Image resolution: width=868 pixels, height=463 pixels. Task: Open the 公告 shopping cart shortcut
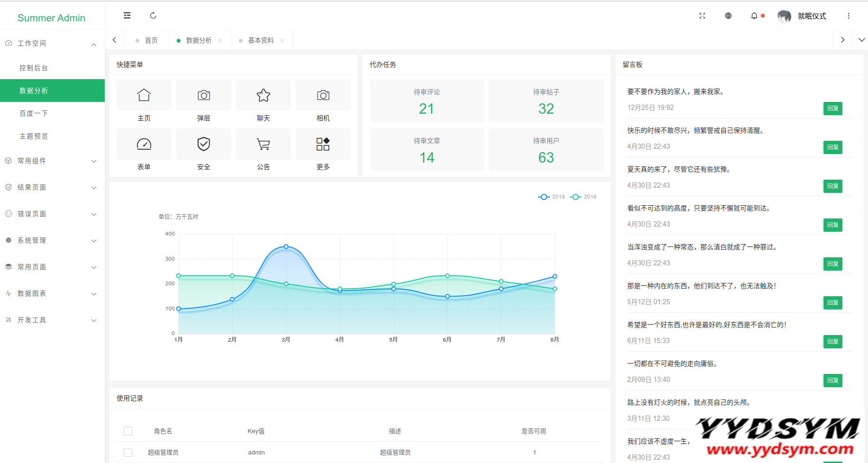point(263,145)
